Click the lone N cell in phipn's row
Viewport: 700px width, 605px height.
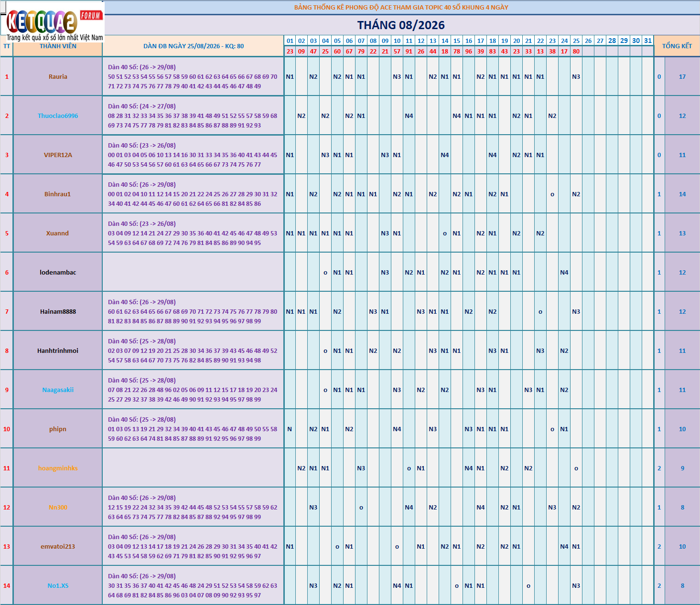(x=290, y=429)
